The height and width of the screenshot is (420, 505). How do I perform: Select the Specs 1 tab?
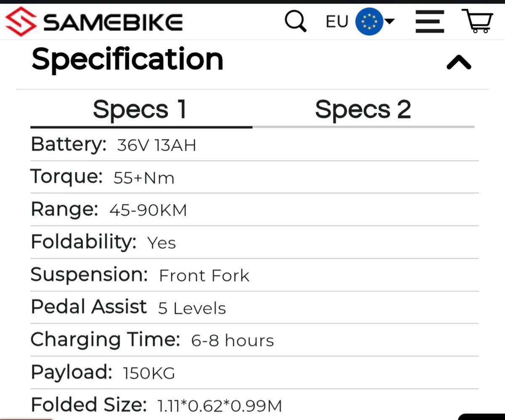[140, 109]
